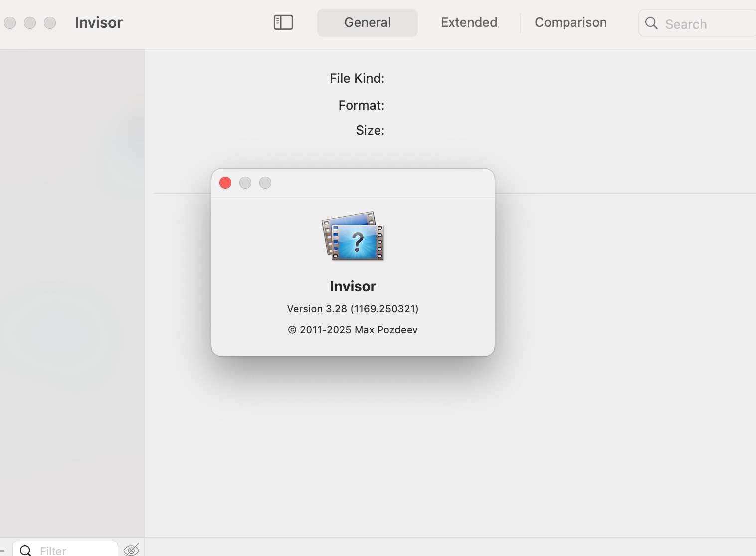Viewport: 756px width, 556px height.
Task: Switch to the General tab
Action: [x=368, y=22]
